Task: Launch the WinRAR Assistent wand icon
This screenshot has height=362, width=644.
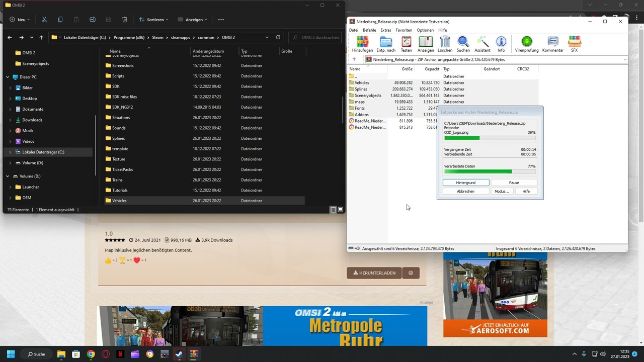Action: click(482, 44)
